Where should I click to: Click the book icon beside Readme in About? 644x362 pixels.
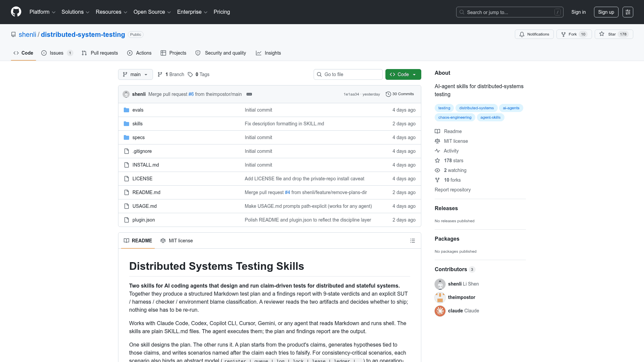[x=437, y=131]
